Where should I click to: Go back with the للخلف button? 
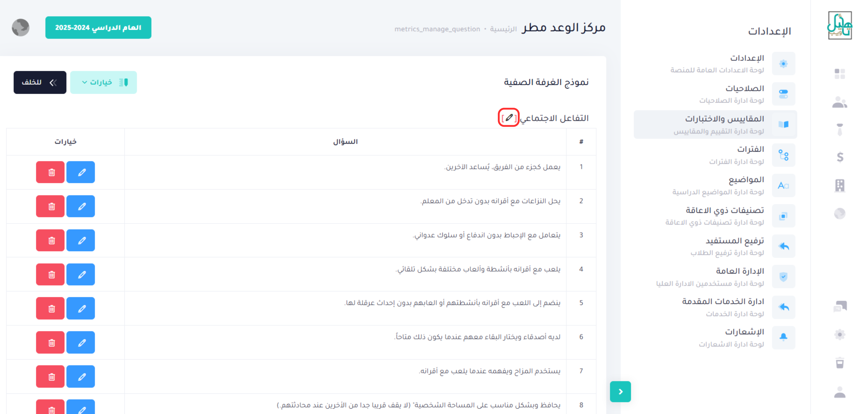(x=40, y=82)
